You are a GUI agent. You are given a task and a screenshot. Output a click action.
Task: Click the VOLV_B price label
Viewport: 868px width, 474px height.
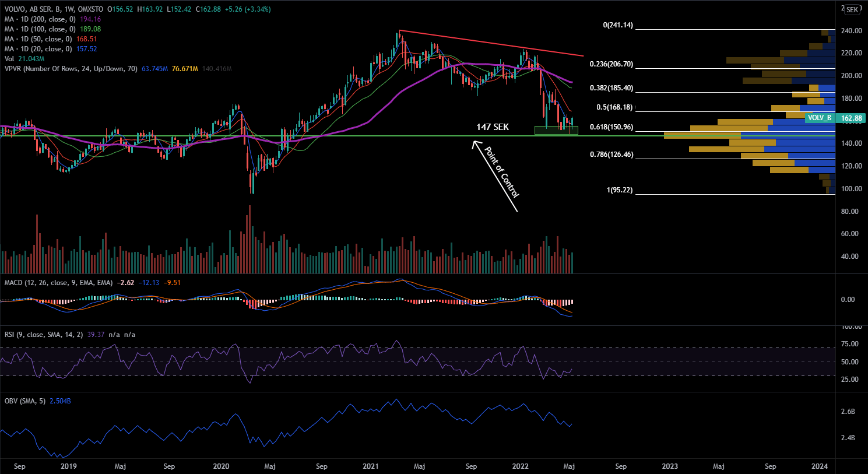pyautogui.click(x=820, y=118)
